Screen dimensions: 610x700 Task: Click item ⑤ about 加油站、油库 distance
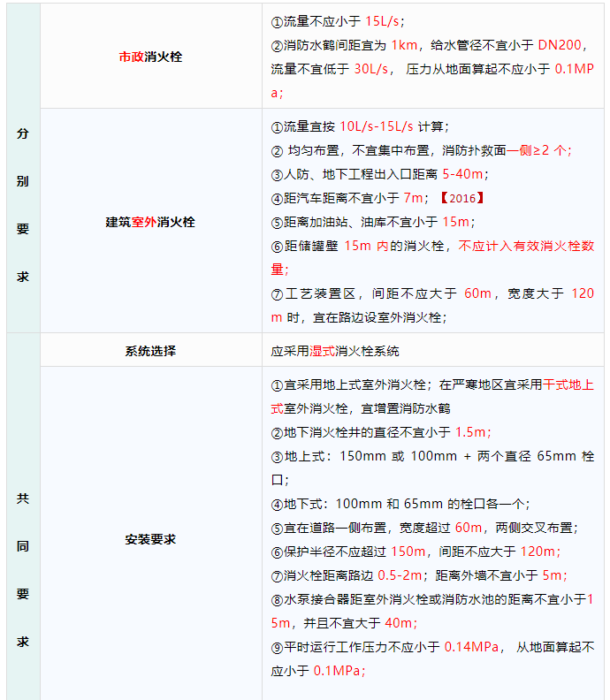coord(372,222)
